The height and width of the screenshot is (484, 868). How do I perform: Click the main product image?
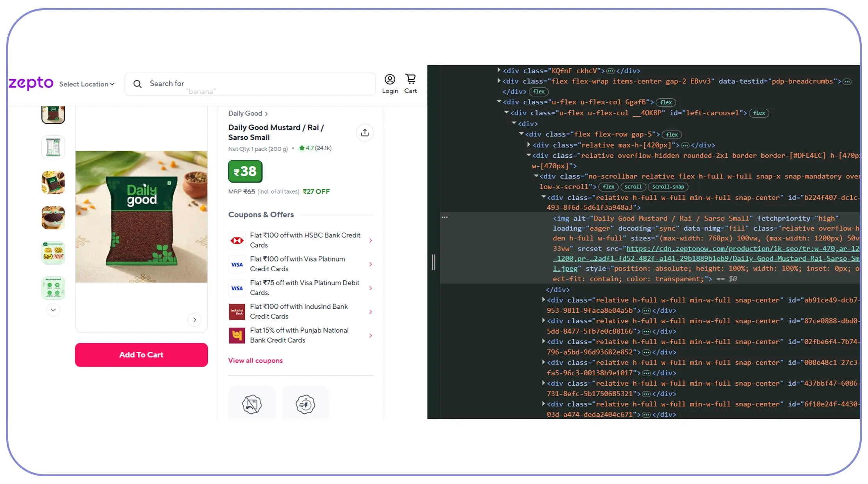pos(141,217)
